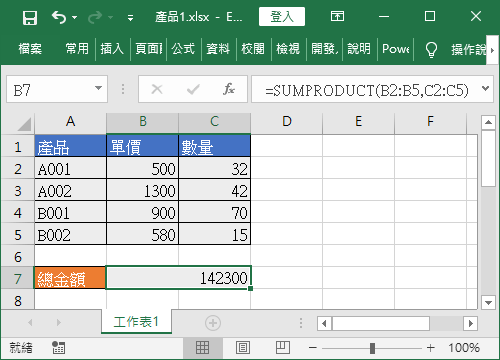Click the zoom slider handle
The height and width of the screenshot is (360, 500).
372,348
